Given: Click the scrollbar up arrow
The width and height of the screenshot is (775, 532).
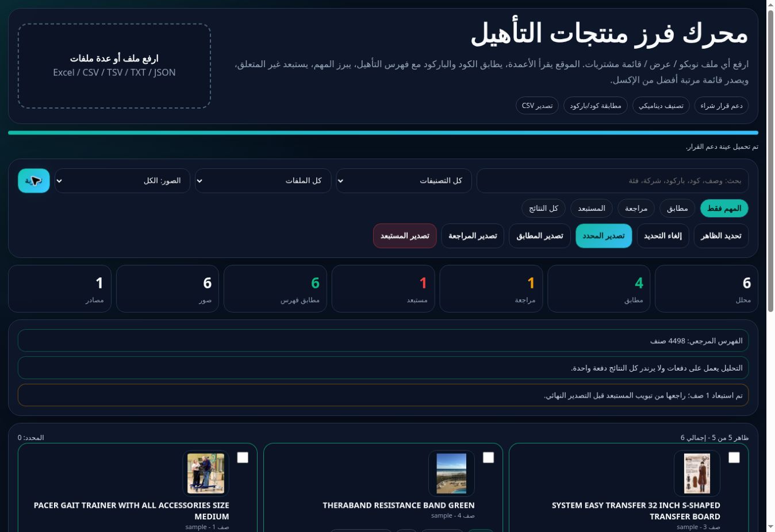Looking at the screenshot, I should pyautogui.click(x=770, y=5).
